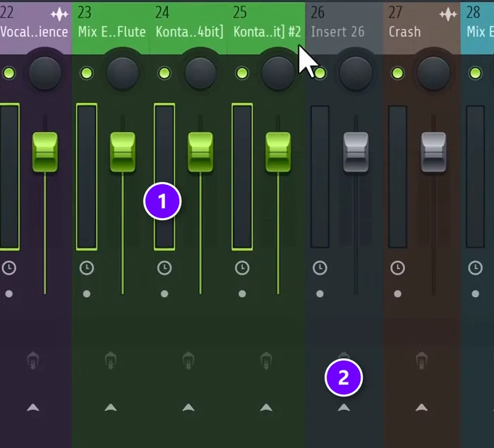Open latency clock icon on Vocal..ience track
494x448 pixels.
tap(8, 268)
